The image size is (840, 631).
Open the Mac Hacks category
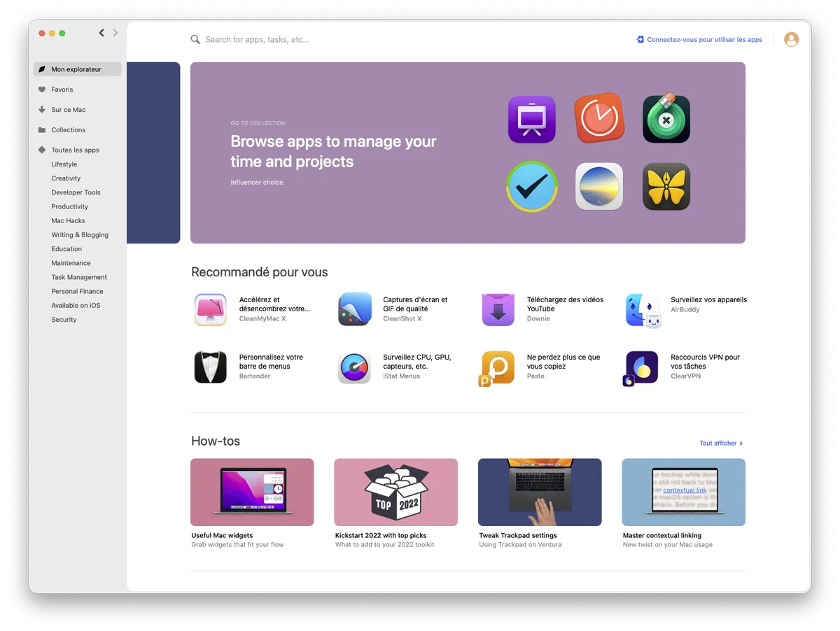[68, 220]
